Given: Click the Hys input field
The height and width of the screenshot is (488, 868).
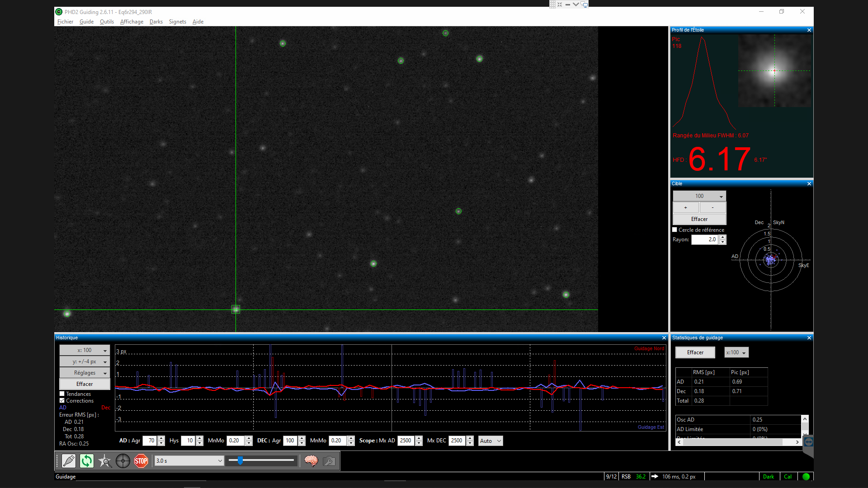Looking at the screenshot, I should pos(188,441).
